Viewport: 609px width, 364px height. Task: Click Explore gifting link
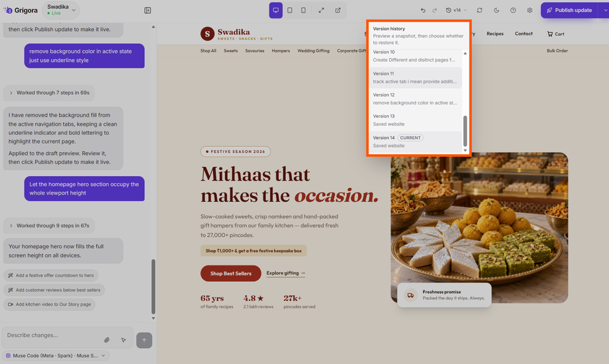pos(285,273)
